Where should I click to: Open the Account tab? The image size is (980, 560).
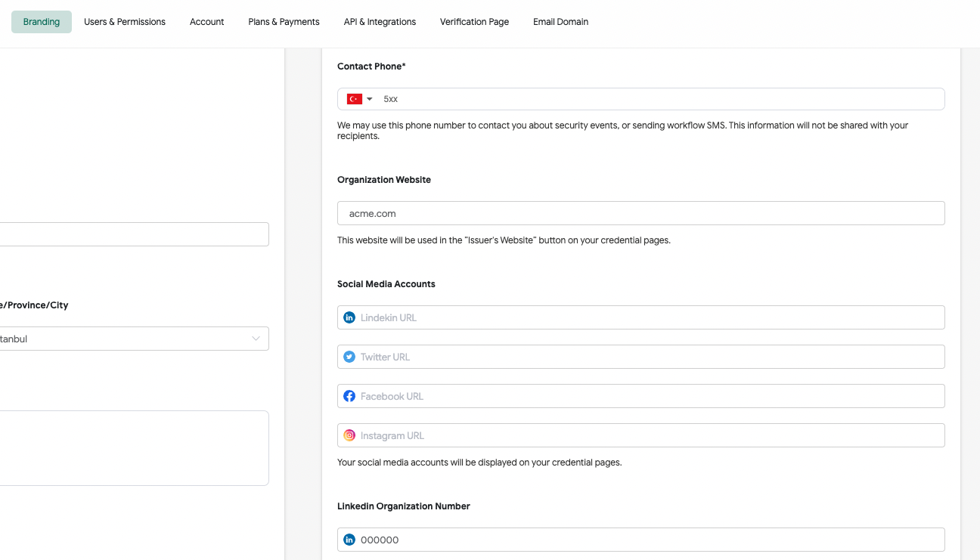pyautogui.click(x=206, y=22)
